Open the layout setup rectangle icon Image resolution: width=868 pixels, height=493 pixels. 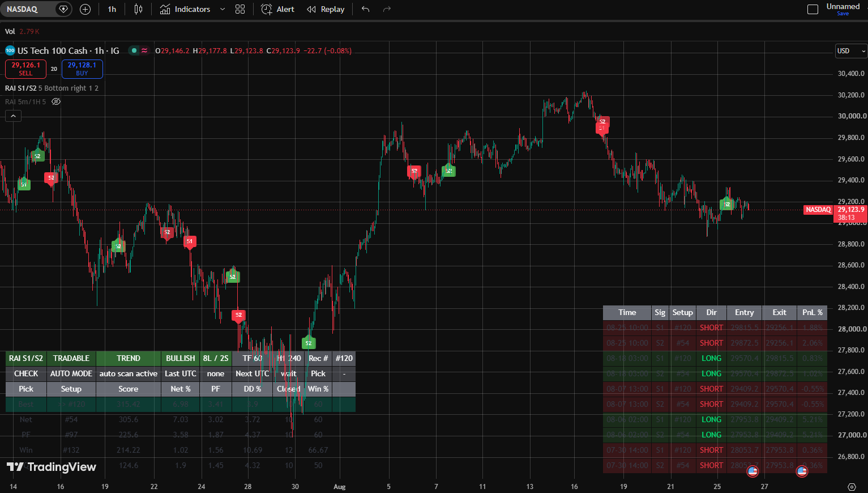(x=813, y=9)
